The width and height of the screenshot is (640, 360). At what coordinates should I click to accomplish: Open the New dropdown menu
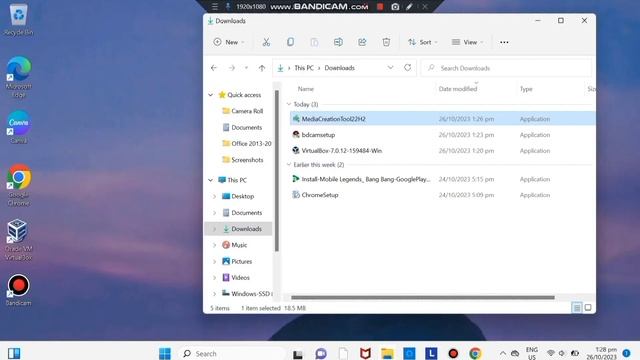coord(229,42)
